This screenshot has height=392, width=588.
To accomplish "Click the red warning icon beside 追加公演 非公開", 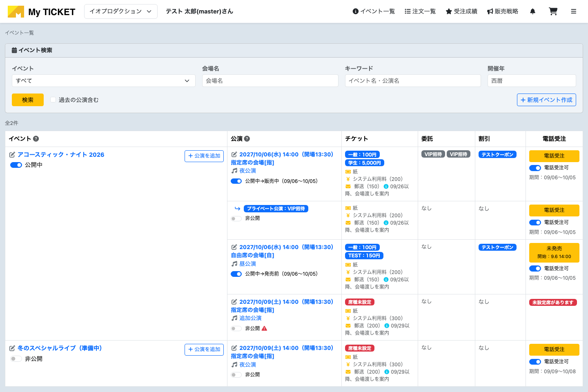I will pyautogui.click(x=264, y=328).
